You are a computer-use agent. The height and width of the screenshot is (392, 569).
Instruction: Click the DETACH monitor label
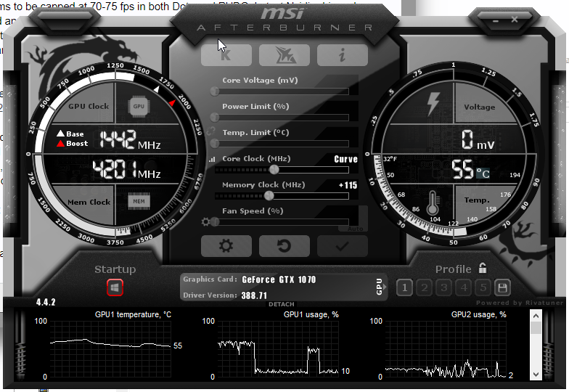pyautogui.click(x=282, y=304)
